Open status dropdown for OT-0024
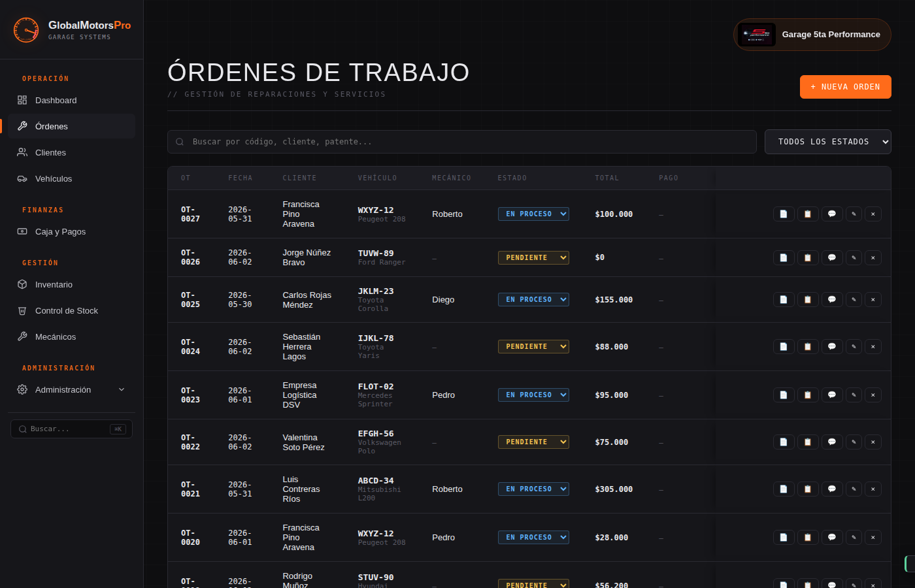This screenshot has width=915, height=588. click(x=533, y=346)
